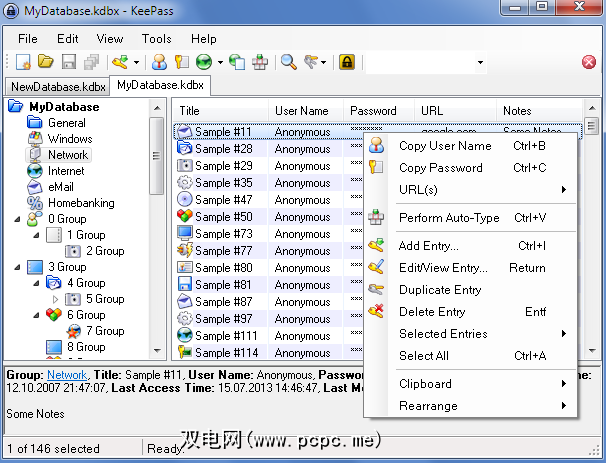The height and width of the screenshot is (463, 606).
Task: Open Find with the magnifier icon
Action: click(x=289, y=62)
